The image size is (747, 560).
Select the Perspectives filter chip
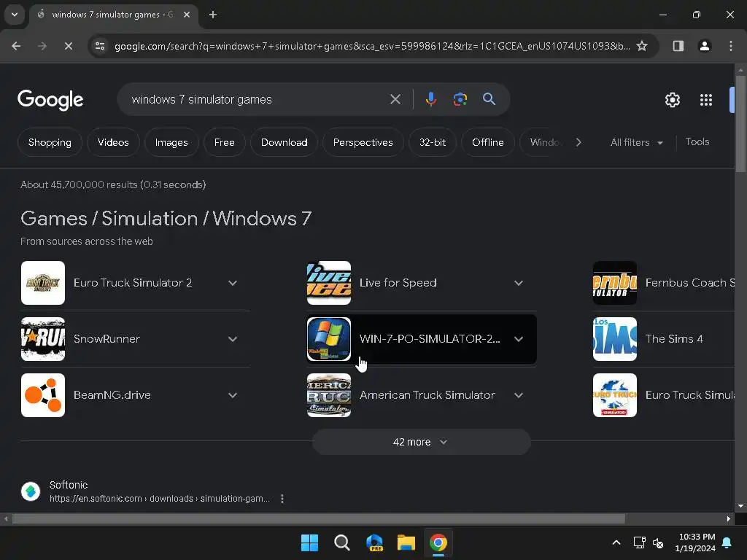coord(363,142)
